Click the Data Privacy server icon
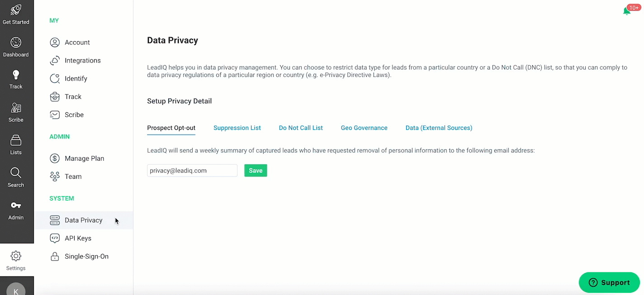Screen dimensions: 644x295 tap(55, 220)
